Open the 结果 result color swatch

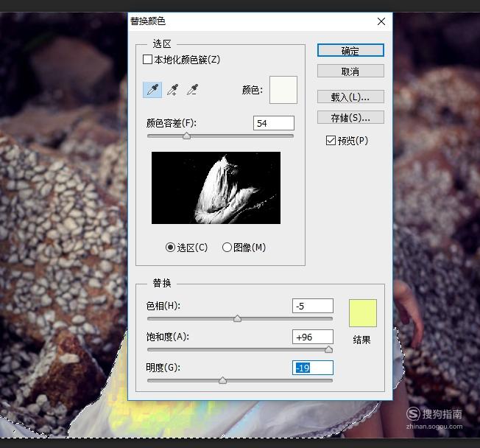click(x=363, y=313)
